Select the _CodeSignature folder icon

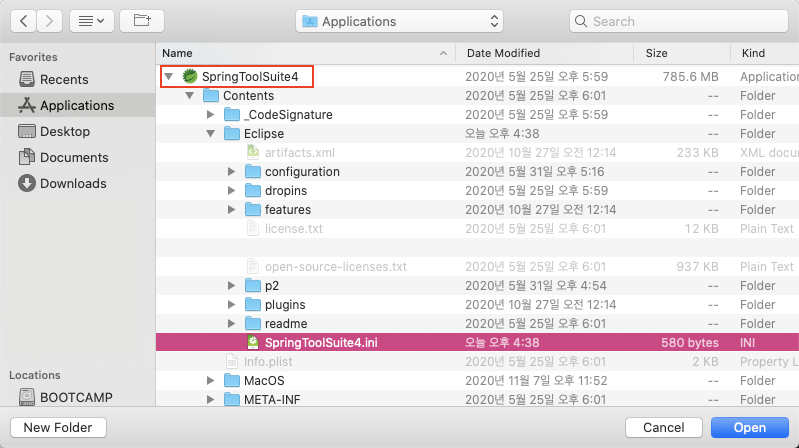click(x=232, y=115)
